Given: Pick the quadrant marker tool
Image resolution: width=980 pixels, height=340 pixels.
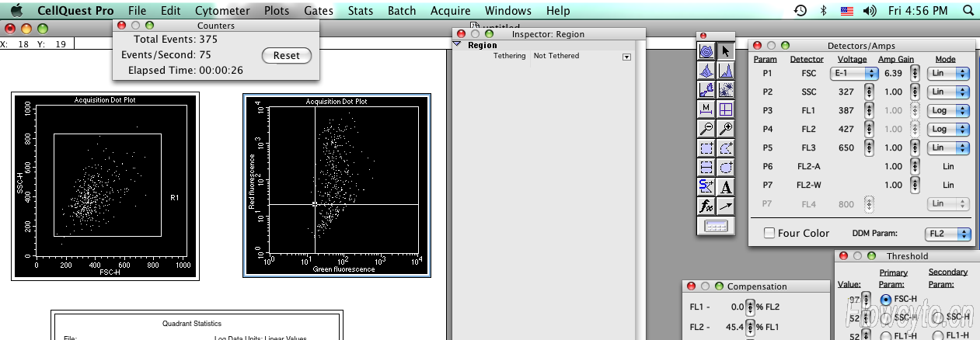Looking at the screenshot, I should pos(726,109).
